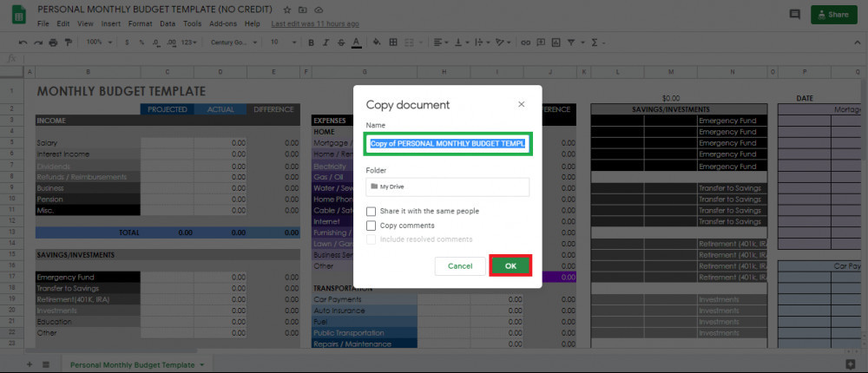The width and height of the screenshot is (868, 373).
Task: Open the All sheets list icon
Action: [46, 364]
